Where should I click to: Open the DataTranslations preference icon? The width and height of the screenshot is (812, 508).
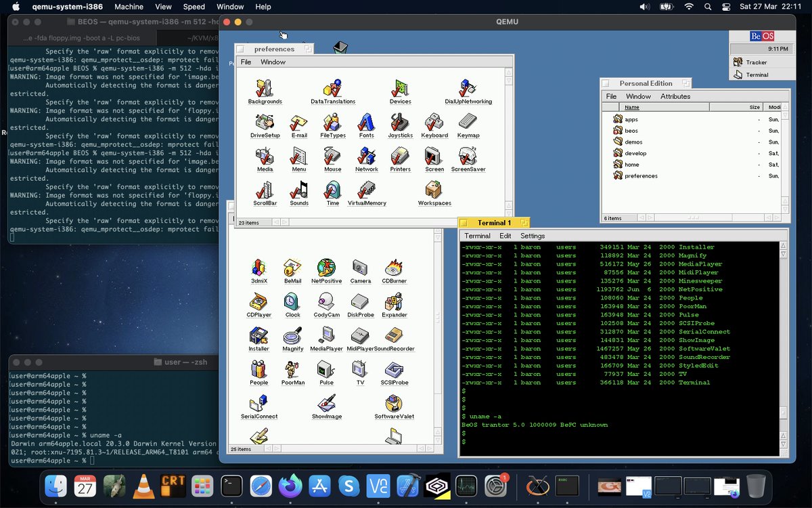pyautogui.click(x=332, y=89)
